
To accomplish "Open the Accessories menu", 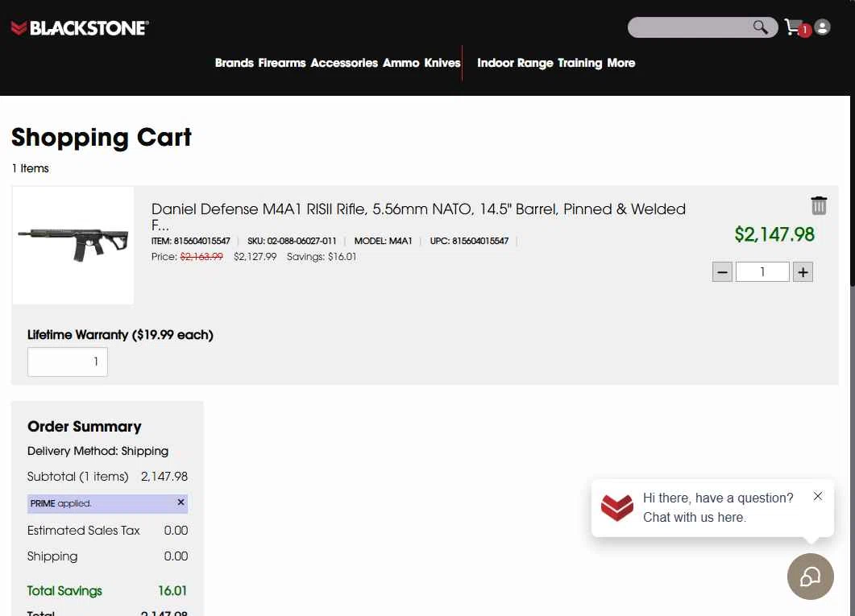I will point(344,63).
